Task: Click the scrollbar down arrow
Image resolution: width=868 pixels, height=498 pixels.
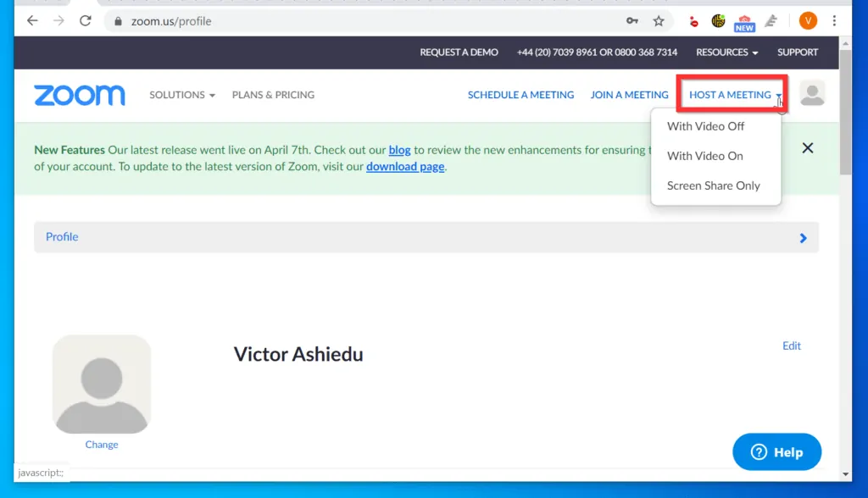Action: coord(845,474)
